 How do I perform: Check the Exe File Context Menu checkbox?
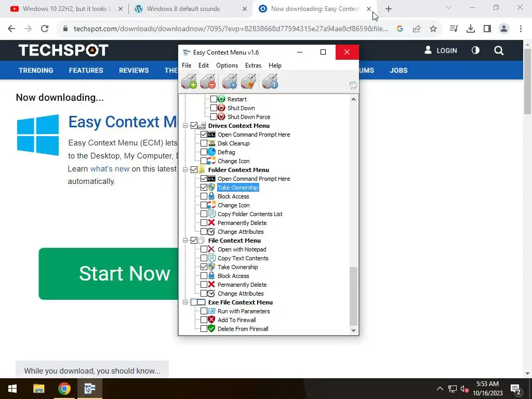pyautogui.click(x=194, y=302)
